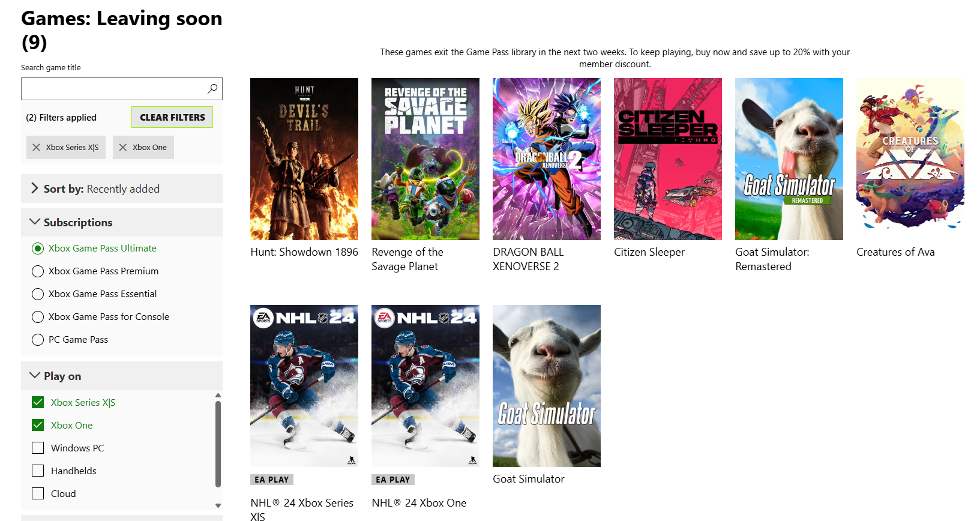Open the Goat Simulator: Remastered title link
980x521 pixels.
tap(772, 259)
